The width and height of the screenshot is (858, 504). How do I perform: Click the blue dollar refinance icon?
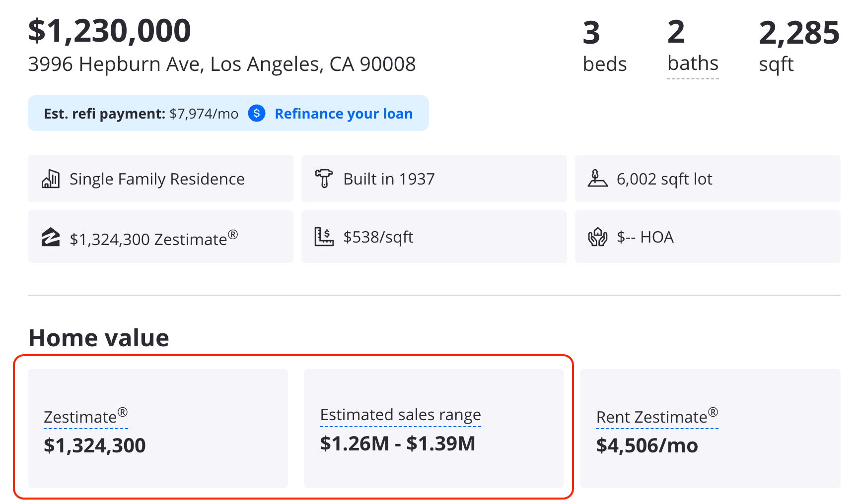pyautogui.click(x=257, y=114)
